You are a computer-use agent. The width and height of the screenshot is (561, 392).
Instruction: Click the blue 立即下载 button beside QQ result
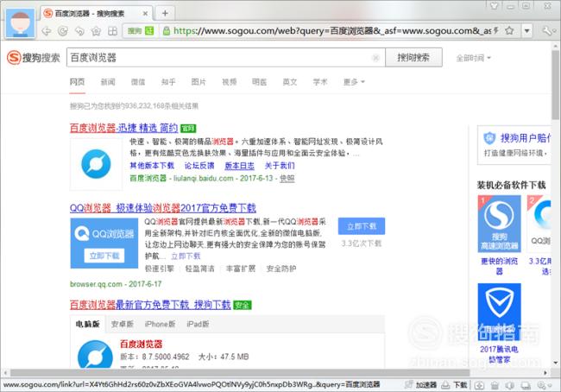pos(362,226)
